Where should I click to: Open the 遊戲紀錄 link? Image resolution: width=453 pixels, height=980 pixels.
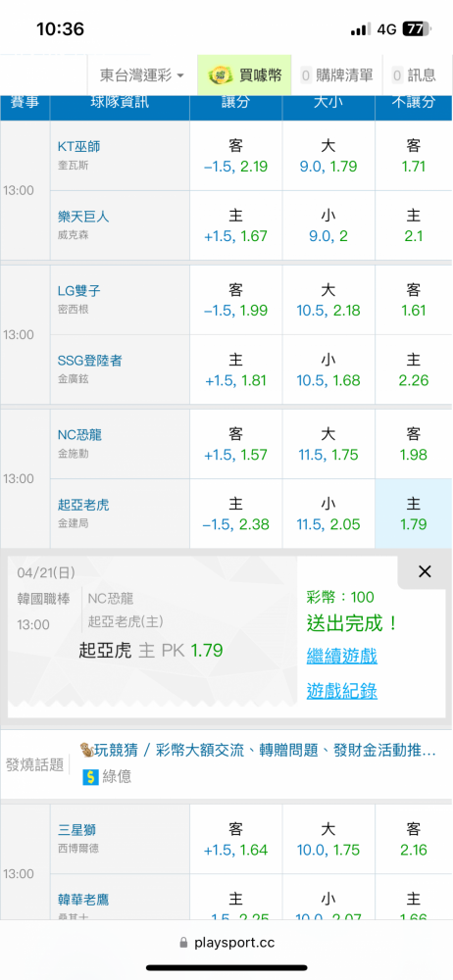(341, 691)
